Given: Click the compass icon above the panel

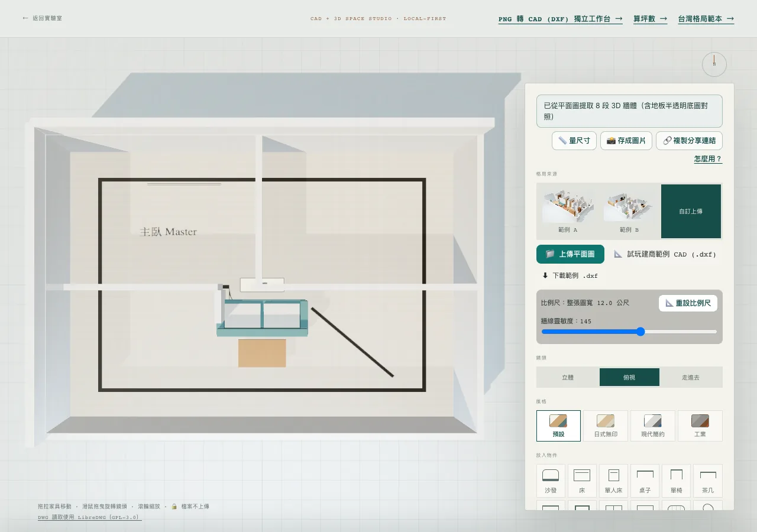Looking at the screenshot, I should [714, 64].
